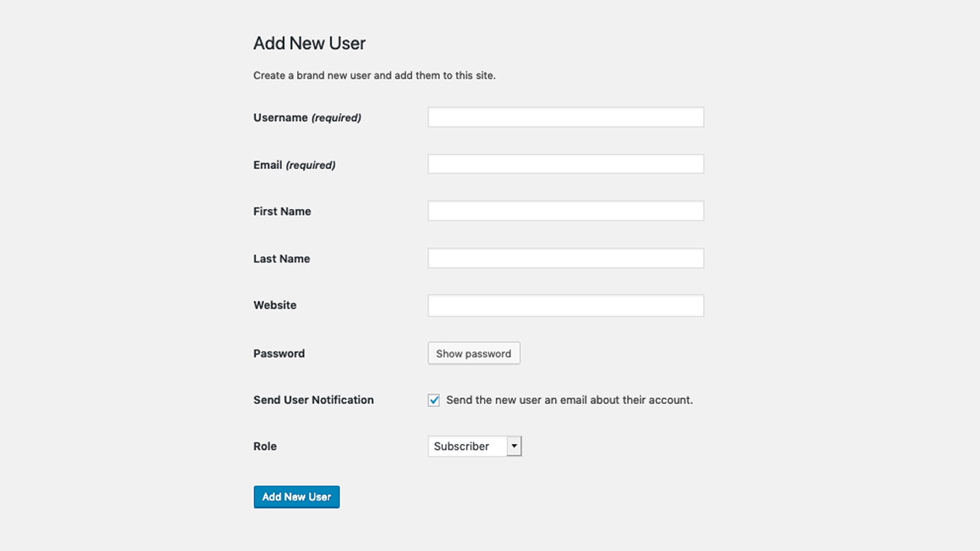The height and width of the screenshot is (551, 980).
Task: Click the Username (required) label
Action: tap(306, 117)
